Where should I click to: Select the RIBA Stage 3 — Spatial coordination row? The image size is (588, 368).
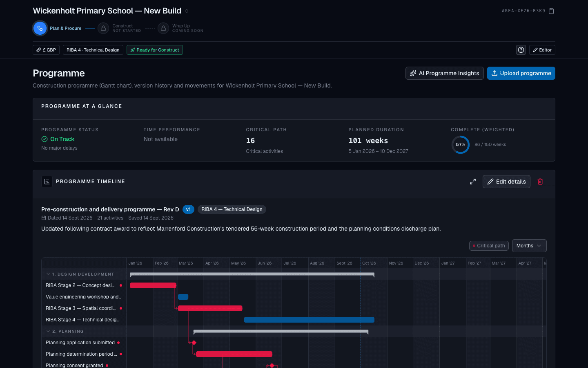(x=84, y=308)
